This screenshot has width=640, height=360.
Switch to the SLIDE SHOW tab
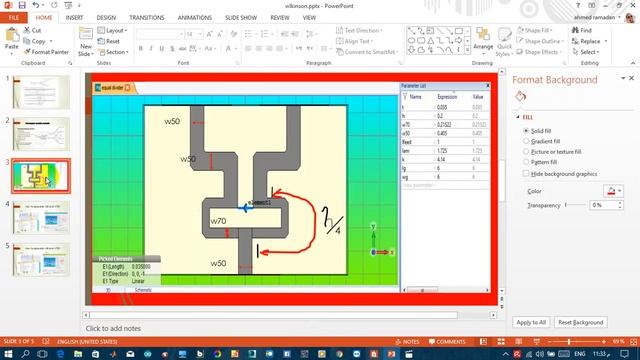pyautogui.click(x=241, y=18)
